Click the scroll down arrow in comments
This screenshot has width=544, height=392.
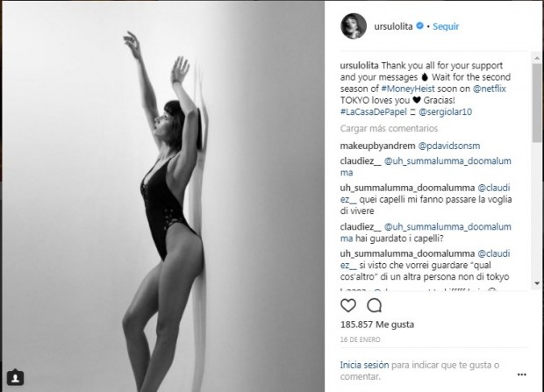tap(537, 283)
